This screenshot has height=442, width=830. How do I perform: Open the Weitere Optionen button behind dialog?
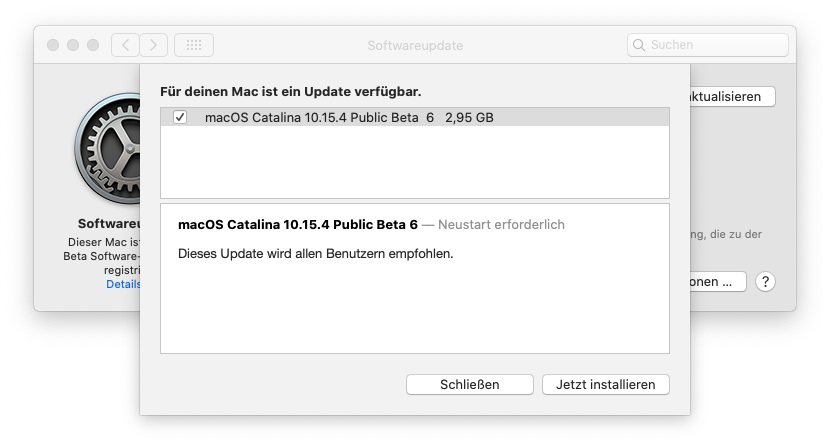718,282
